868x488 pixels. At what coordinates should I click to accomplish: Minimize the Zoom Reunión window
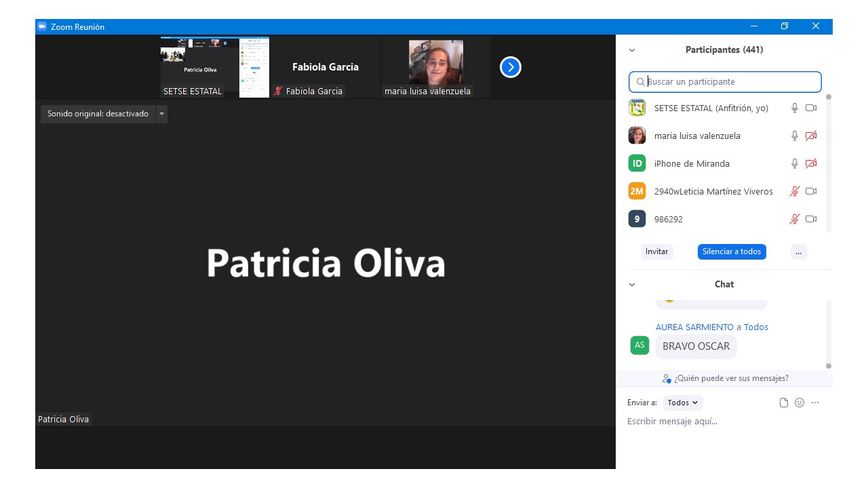click(754, 26)
